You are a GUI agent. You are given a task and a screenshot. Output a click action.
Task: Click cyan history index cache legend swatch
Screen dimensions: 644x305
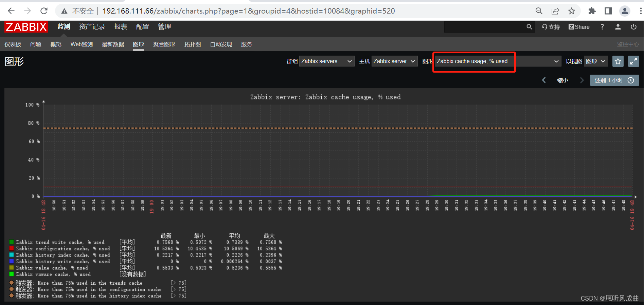(x=12, y=255)
